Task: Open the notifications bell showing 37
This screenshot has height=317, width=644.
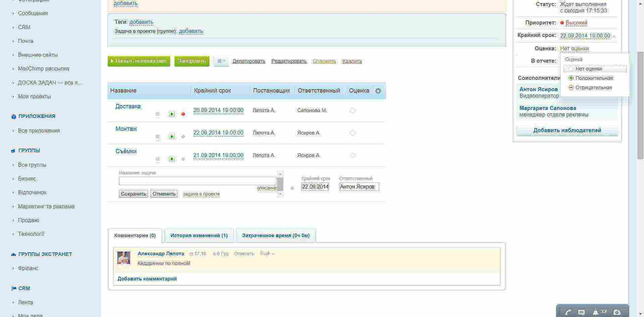Action: pos(599,312)
